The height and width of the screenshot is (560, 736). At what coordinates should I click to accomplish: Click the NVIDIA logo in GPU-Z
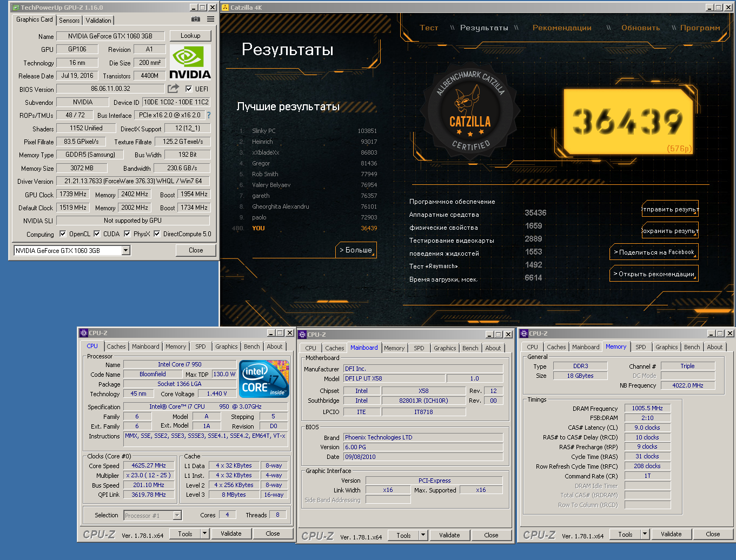coord(190,62)
